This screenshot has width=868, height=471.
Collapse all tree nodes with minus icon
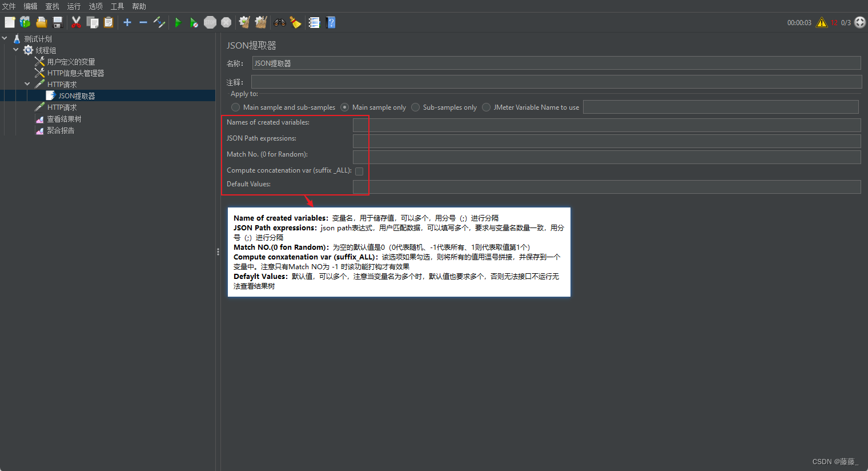click(143, 22)
